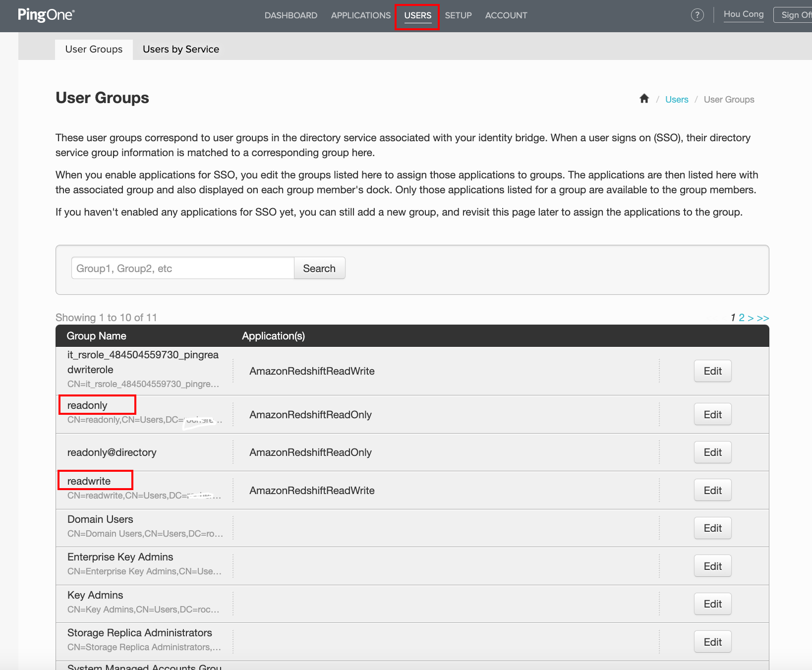Select the Storage Replica Administrators group name
The width and height of the screenshot is (812, 670).
coord(140,633)
